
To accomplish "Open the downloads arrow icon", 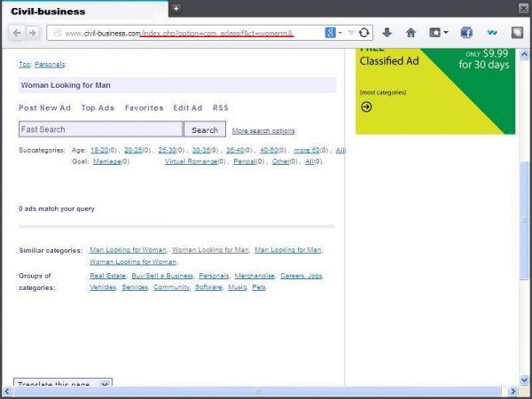I will click(x=387, y=33).
